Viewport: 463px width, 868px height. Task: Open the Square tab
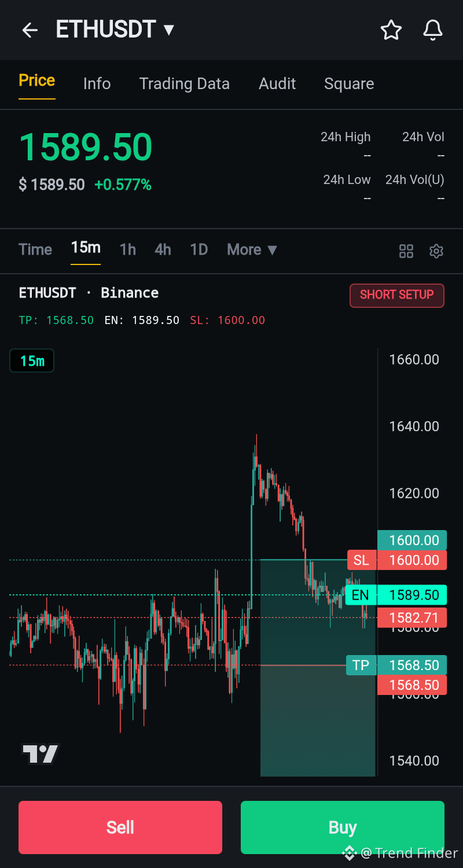pyautogui.click(x=349, y=84)
